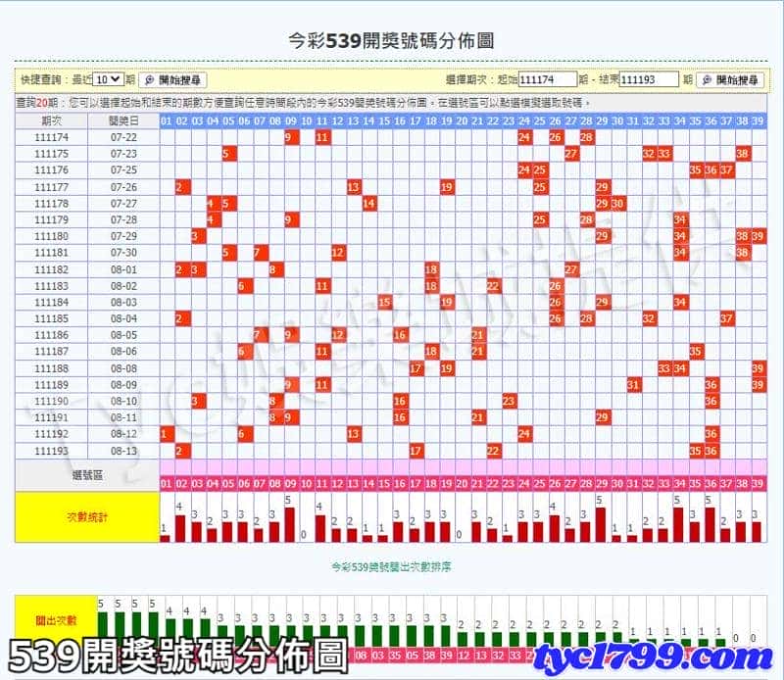
Task: Select number 01 in the pink 選號區 row
Action: coord(167,483)
